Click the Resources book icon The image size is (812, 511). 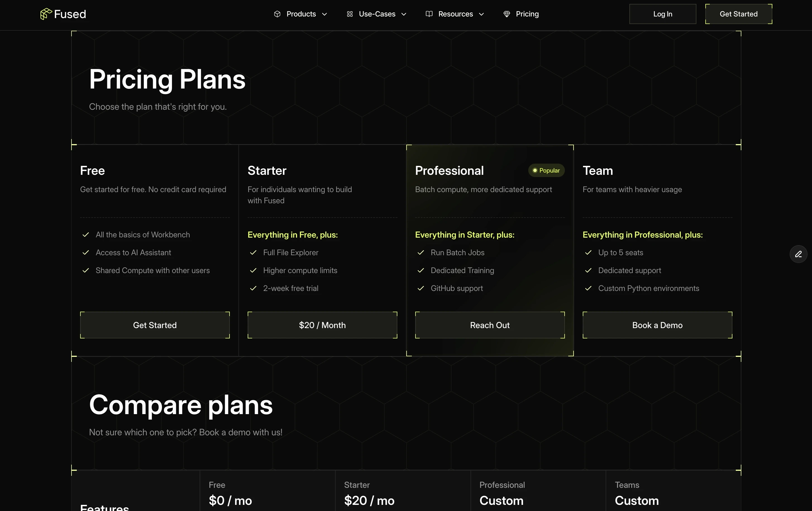[x=429, y=14]
